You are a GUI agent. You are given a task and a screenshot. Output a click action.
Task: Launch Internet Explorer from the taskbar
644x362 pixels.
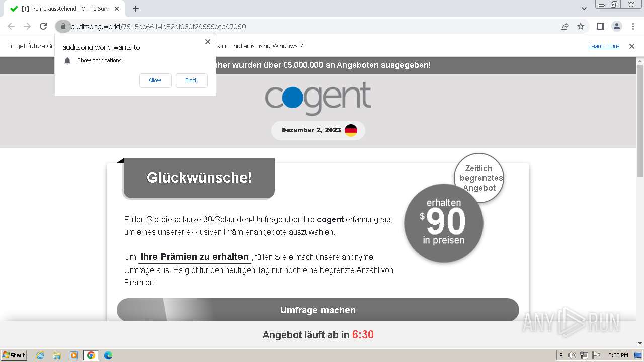coord(40,355)
